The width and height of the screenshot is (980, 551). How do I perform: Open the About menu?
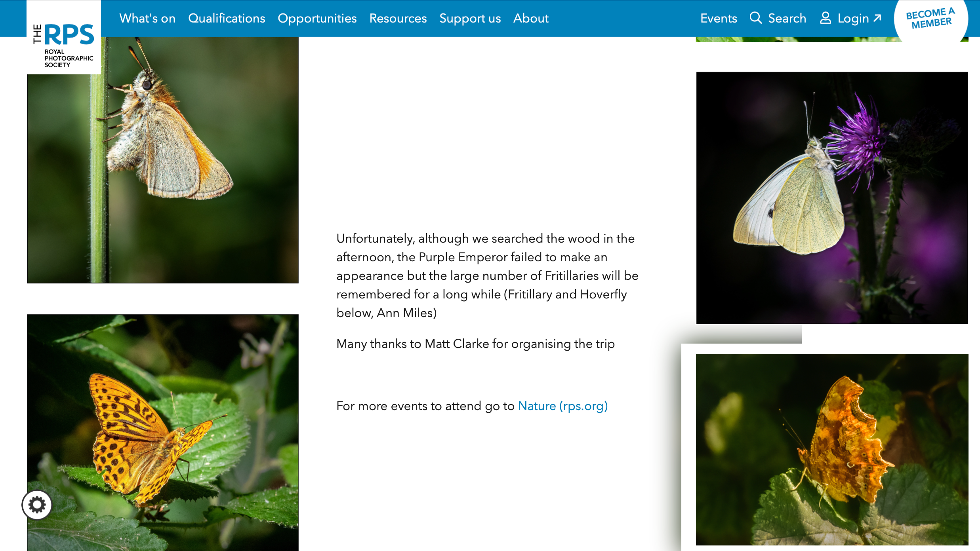(x=531, y=18)
